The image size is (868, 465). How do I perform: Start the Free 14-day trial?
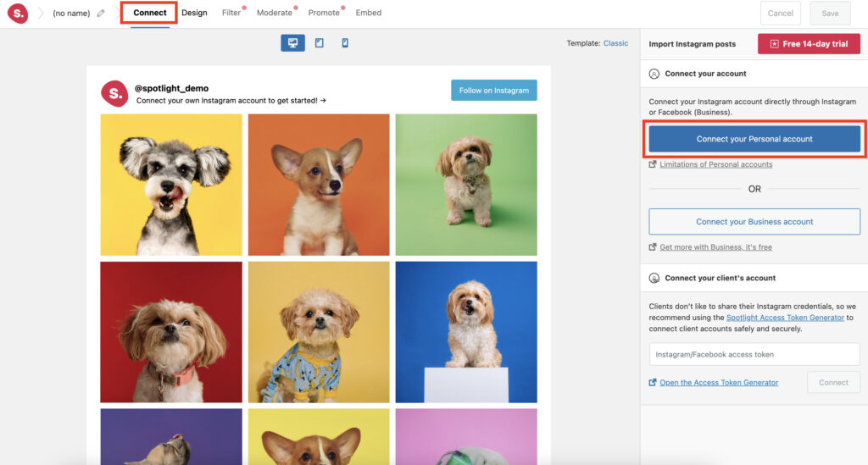(x=809, y=44)
